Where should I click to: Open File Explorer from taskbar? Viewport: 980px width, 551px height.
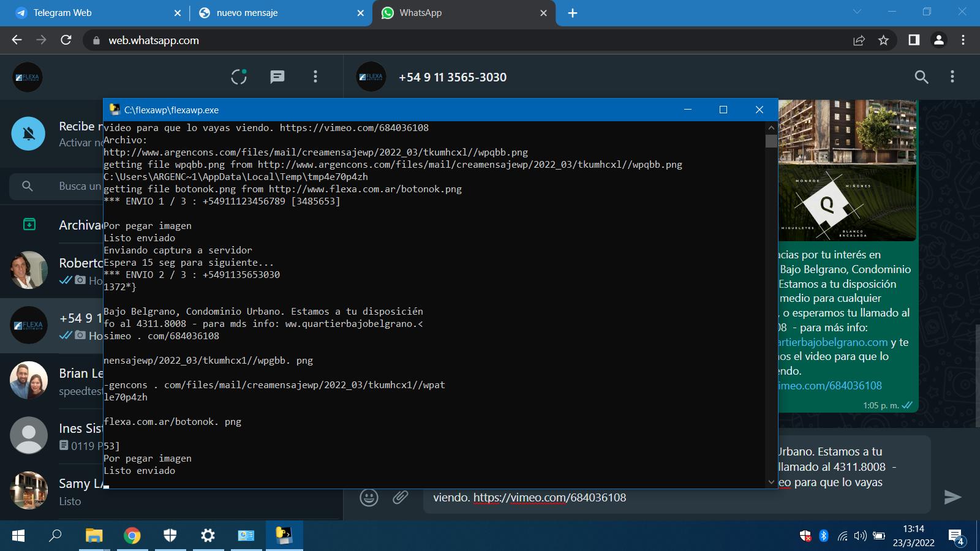94,536
